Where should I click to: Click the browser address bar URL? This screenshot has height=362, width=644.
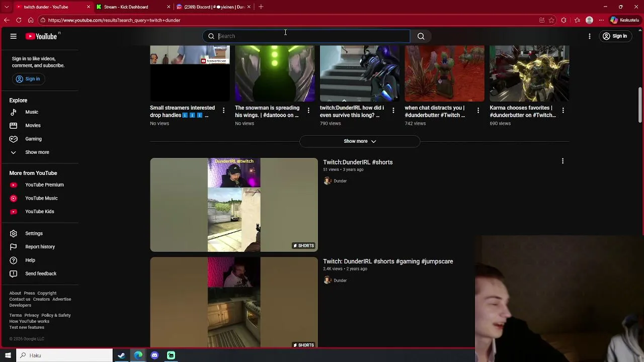[114, 20]
